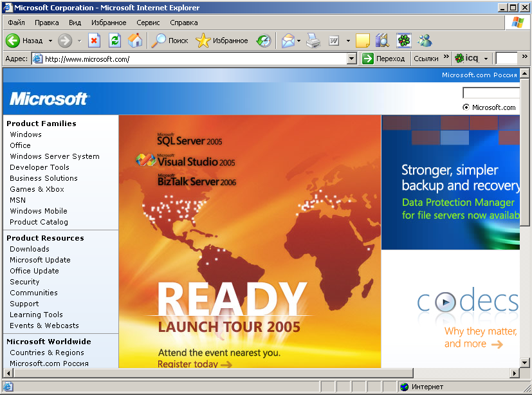Click the Forward arrow icon

[x=64, y=41]
